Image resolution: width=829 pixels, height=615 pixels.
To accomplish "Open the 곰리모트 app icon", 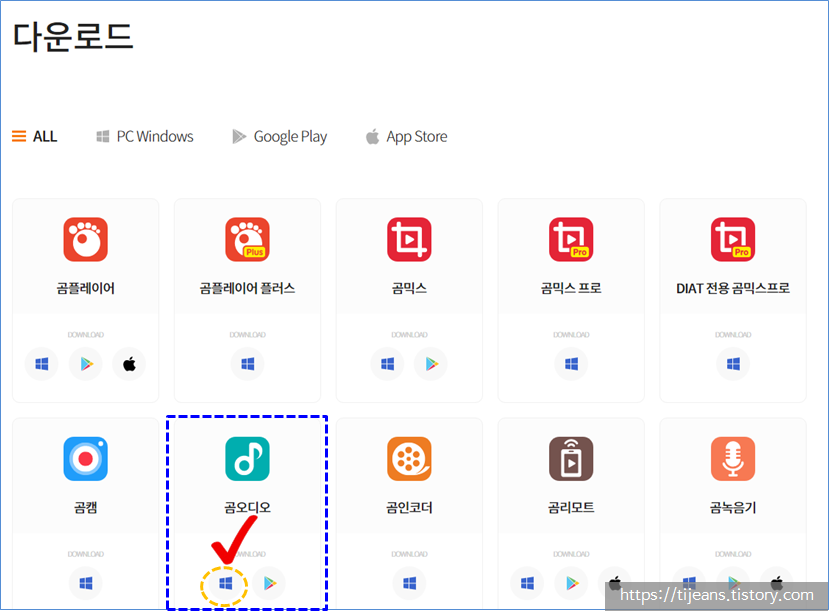I will (x=571, y=459).
